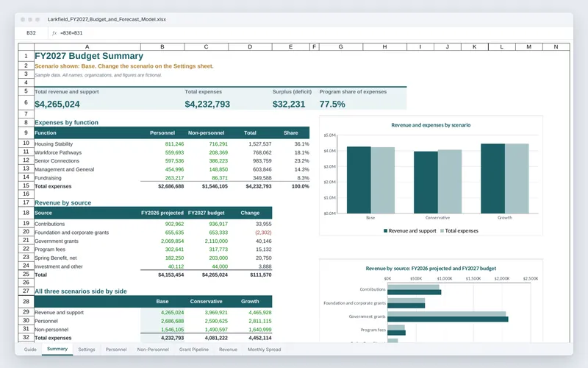This screenshot has height=368, width=588.
Task: Click Conservative total expenses 4,081,222
Action: point(216,338)
